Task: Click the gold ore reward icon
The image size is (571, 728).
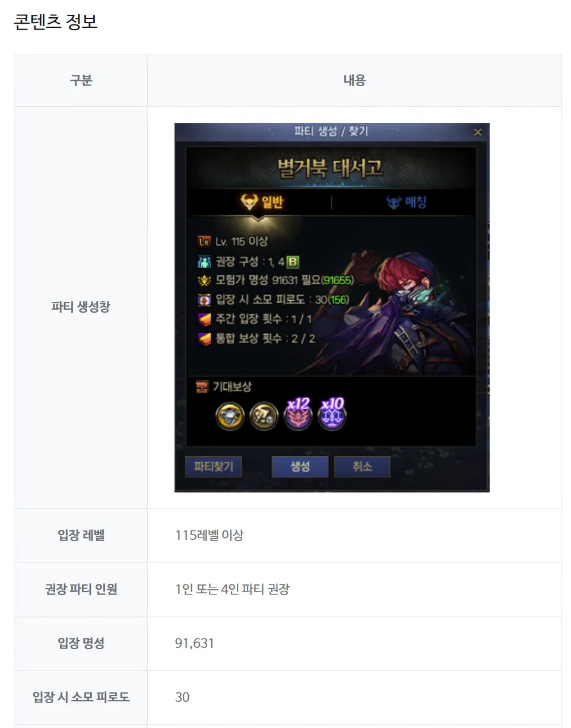Action: point(264,416)
